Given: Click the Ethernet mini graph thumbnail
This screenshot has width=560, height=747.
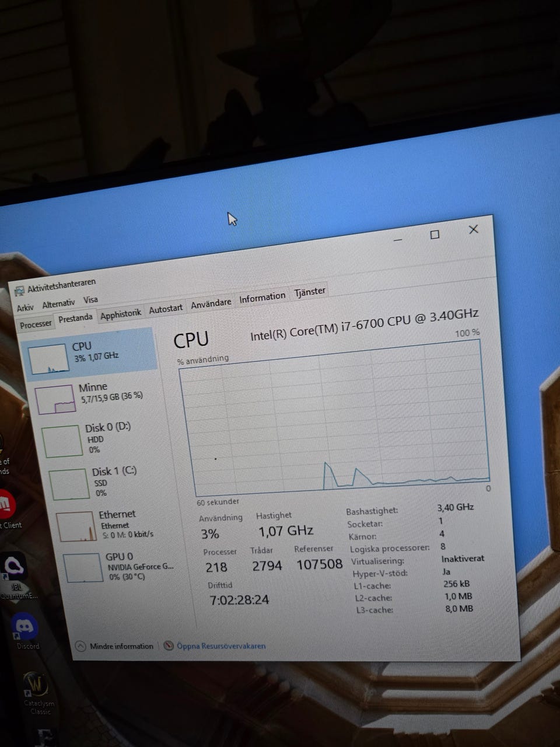Looking at the screenshot, I should pyautogui.click(x=76, y=526).
